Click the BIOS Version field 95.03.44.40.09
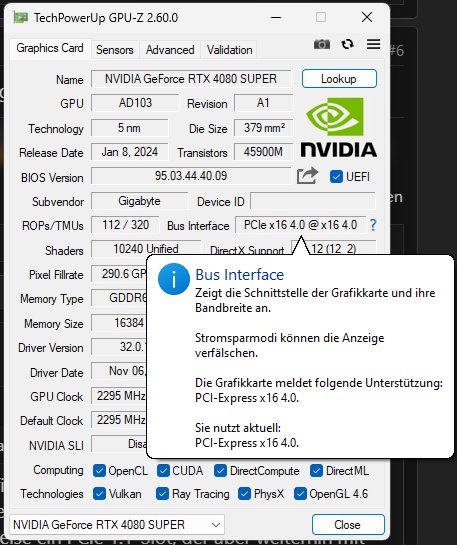 coord(191,176)
